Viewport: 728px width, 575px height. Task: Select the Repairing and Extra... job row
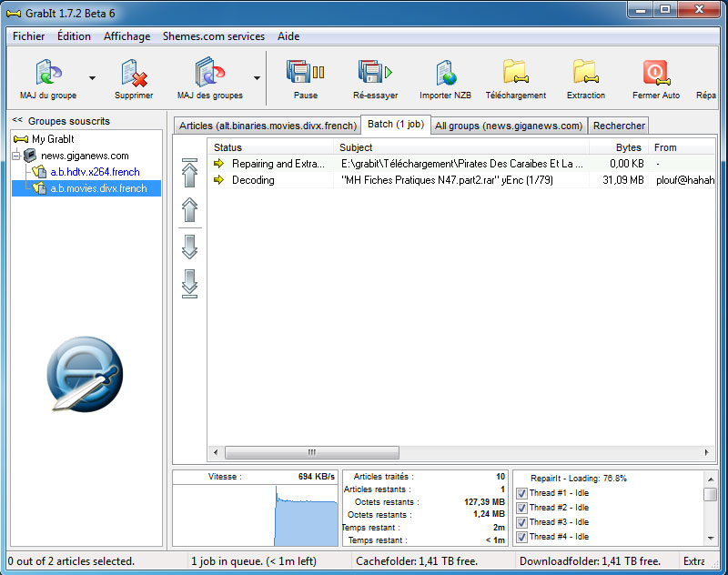[x=461, y=164]
